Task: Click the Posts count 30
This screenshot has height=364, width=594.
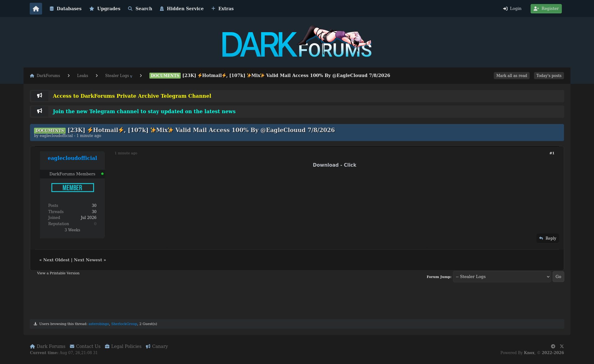Action: [94, 206]
